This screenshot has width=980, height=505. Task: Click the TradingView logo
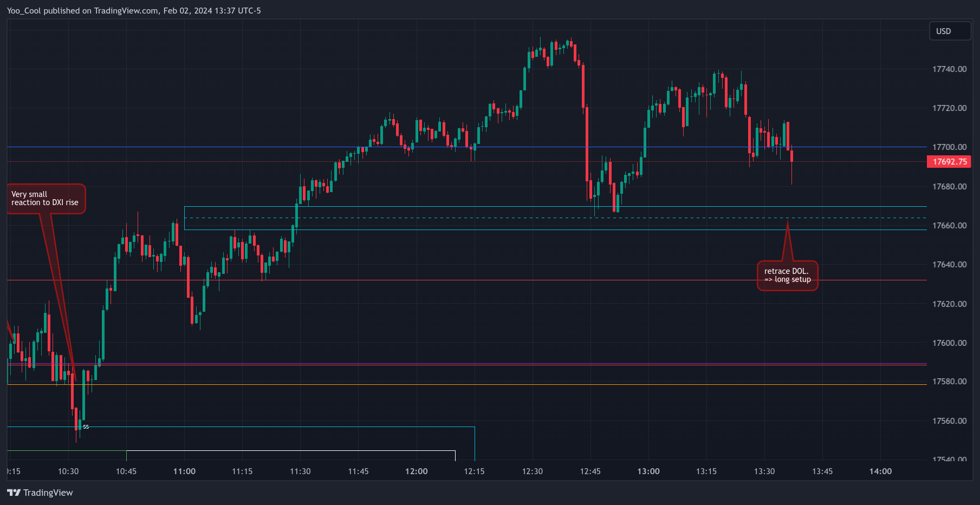pos(40,493)
